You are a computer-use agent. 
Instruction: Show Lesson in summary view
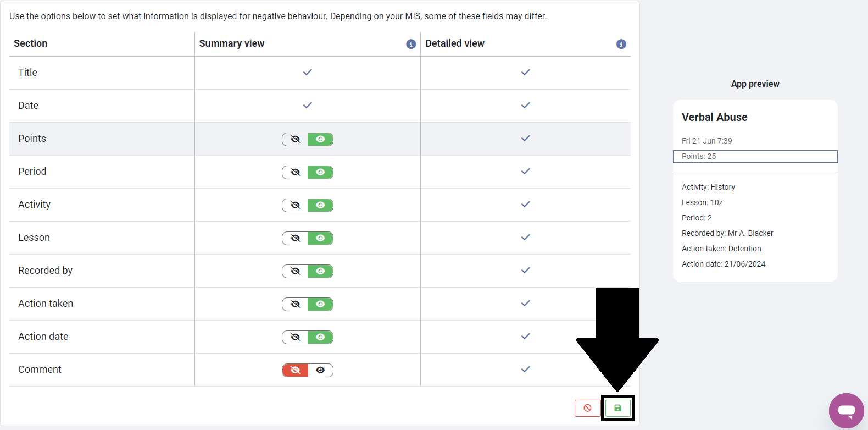(x=320, y=238)
